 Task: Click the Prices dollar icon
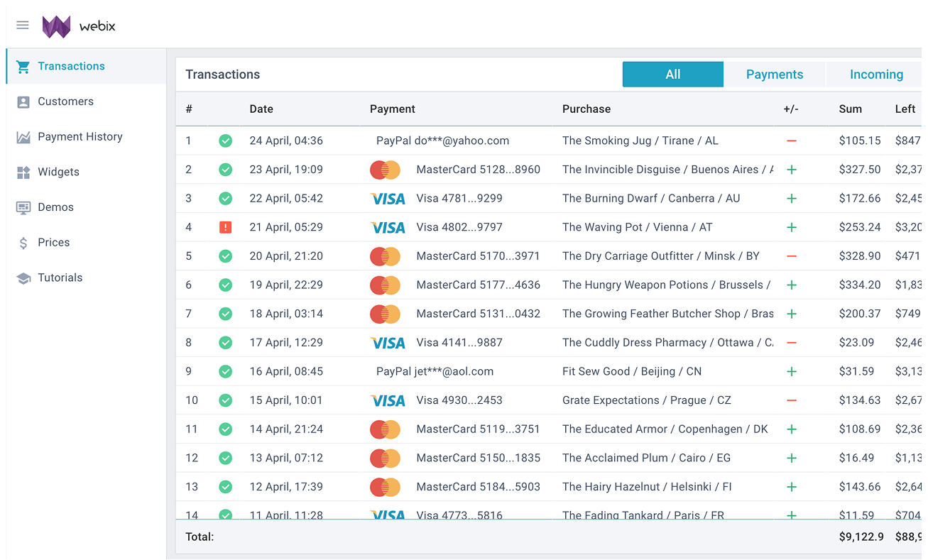pyautogui.click(x=23, y=243)
